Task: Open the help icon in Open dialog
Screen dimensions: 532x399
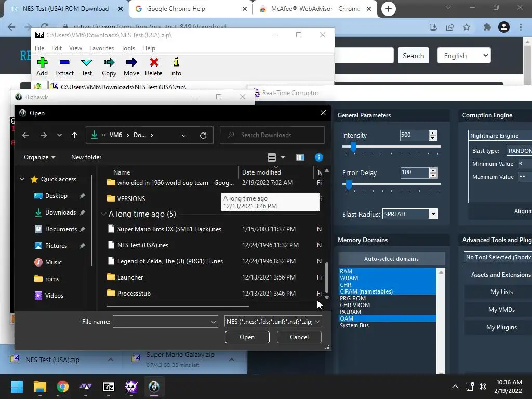Action: click(319, 157)
